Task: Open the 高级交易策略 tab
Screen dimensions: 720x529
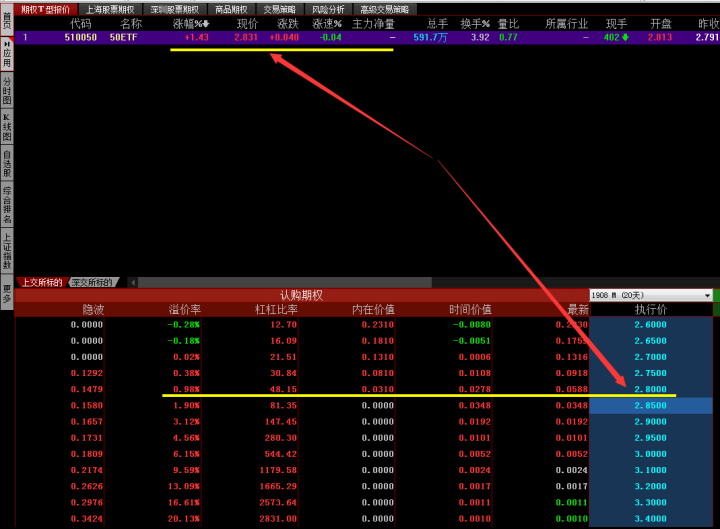Action: coord(385,9)
